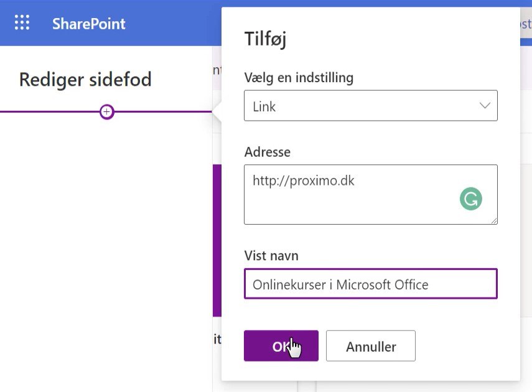Screen dimensions: 532x392
Task: Click the Rediger sidefod heading
Action: pos(85,80)
